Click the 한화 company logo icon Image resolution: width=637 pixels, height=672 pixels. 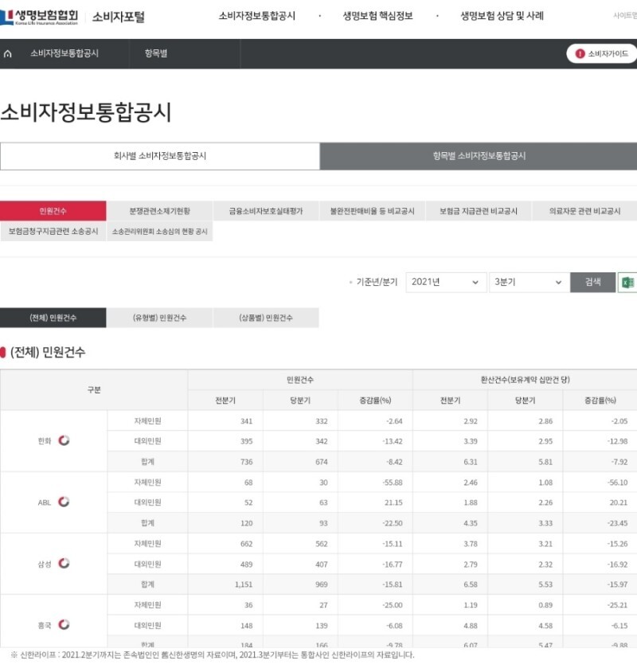[64, 440]
